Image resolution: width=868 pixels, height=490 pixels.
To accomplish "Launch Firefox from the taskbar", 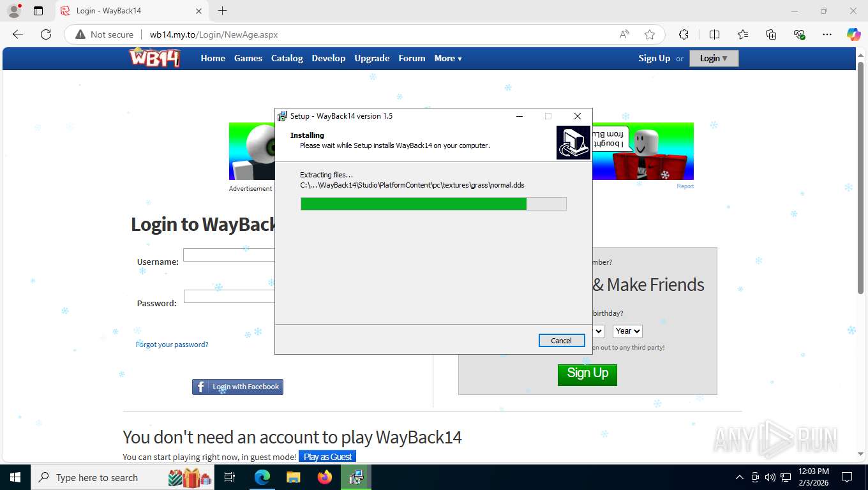I will [x=325, y=477].
